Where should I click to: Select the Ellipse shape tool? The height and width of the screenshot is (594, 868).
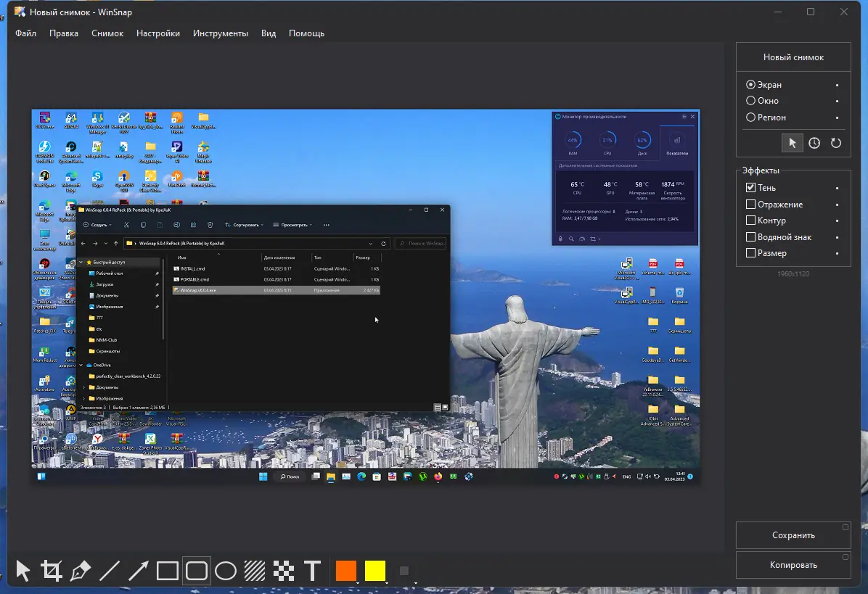tap(225, 570)
